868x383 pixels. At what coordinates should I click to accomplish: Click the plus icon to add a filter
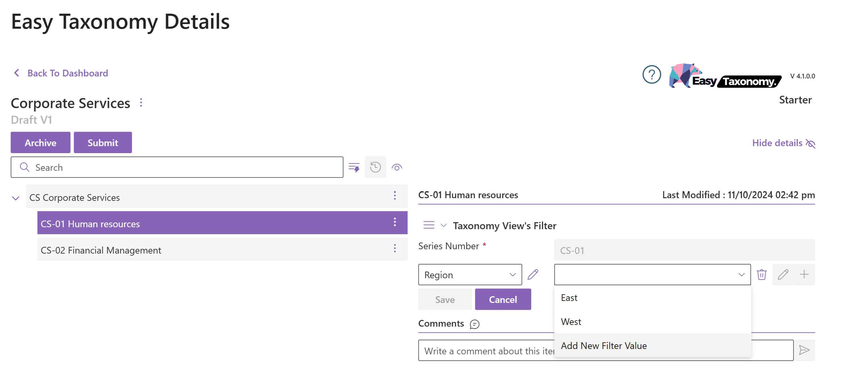[x=804, y=275]
